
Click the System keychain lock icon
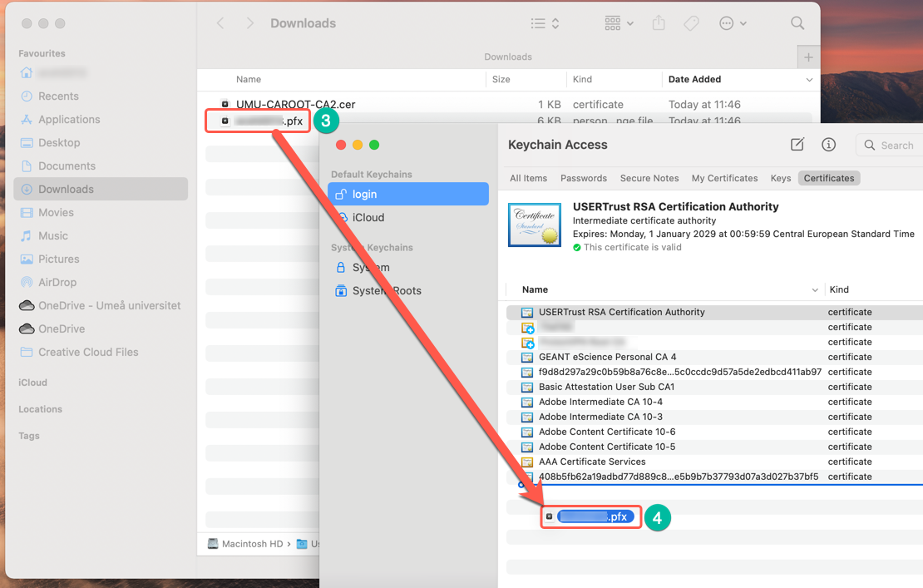(341, 268)
